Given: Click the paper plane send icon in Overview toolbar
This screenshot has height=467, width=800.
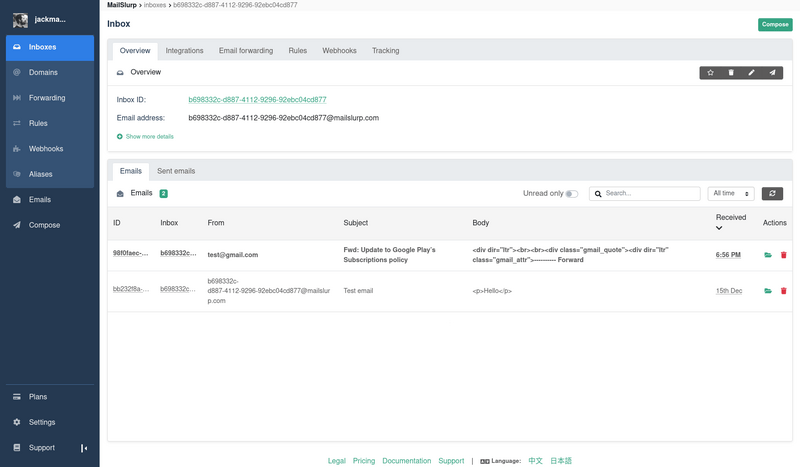Looking at the screenshot, I should coord(772,72).
